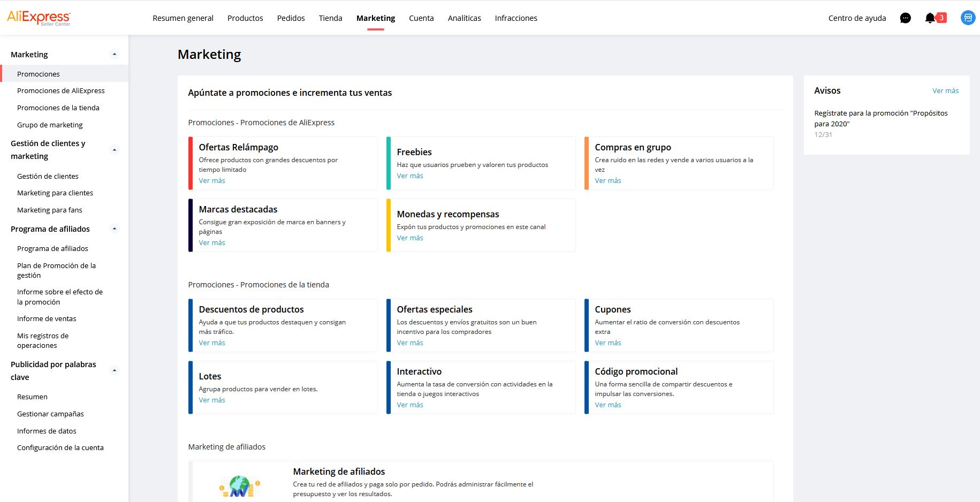The height and width of the screenshot is (502, 980).
Task: Open Marketing para fans sidebar item
Action: (50, 210)
